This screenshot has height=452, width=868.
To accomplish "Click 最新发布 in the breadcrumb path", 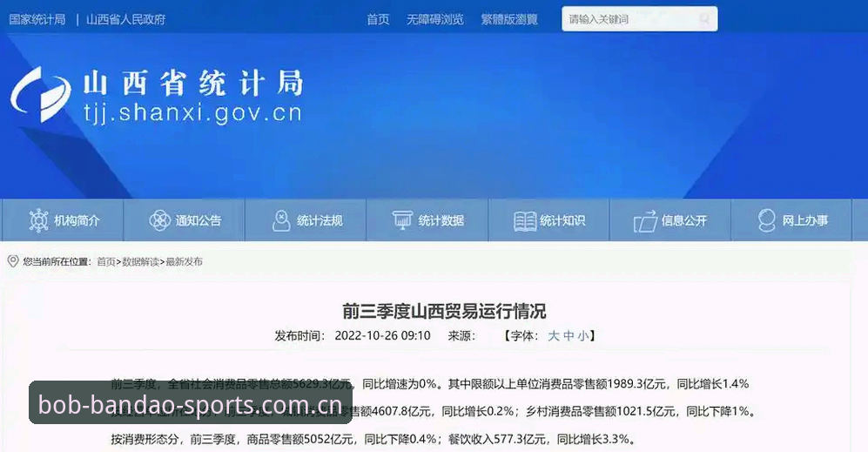I will pos(185,262).
